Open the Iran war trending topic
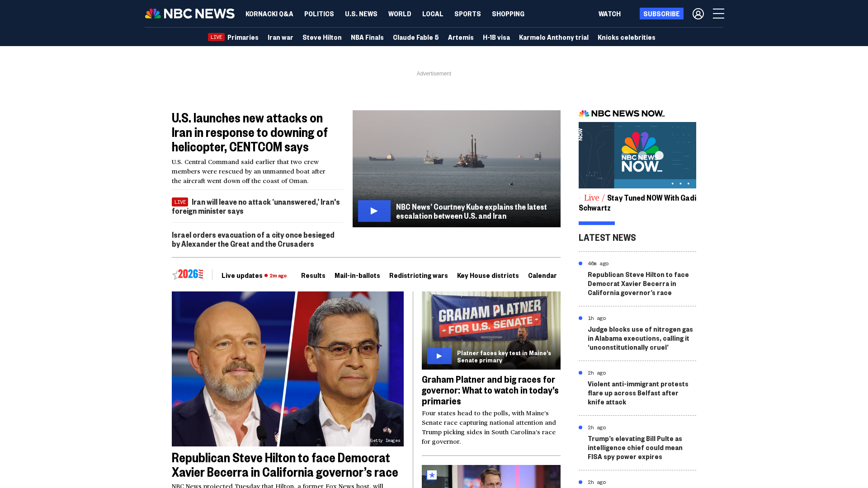Viewport: 868px width, 488px height. point(280,37)
